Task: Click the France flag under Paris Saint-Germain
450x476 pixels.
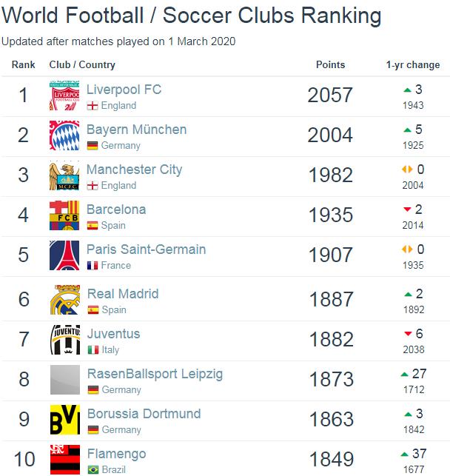Action: tap(93, 266)
